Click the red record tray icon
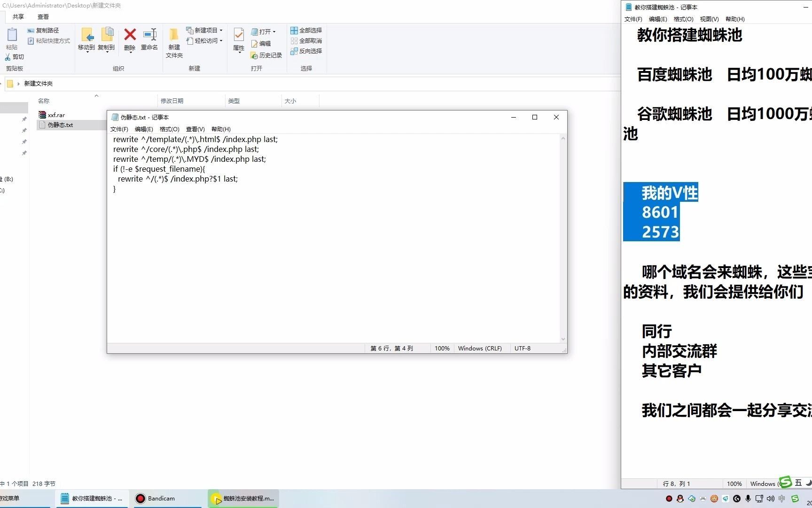The width and height of the screenshot is (812, 508). click(x=669, y=499)
